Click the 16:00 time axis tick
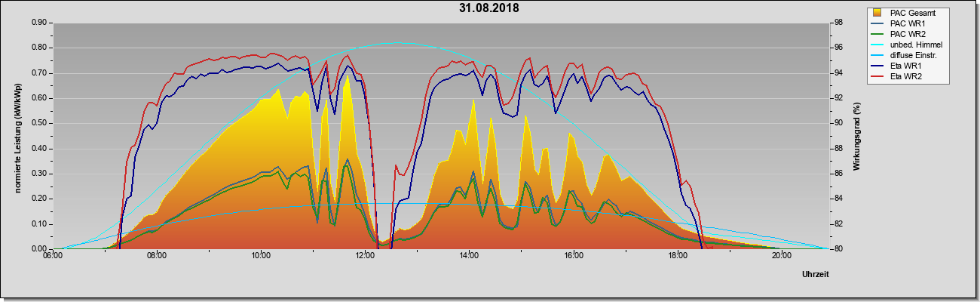 tap(573, 255)
